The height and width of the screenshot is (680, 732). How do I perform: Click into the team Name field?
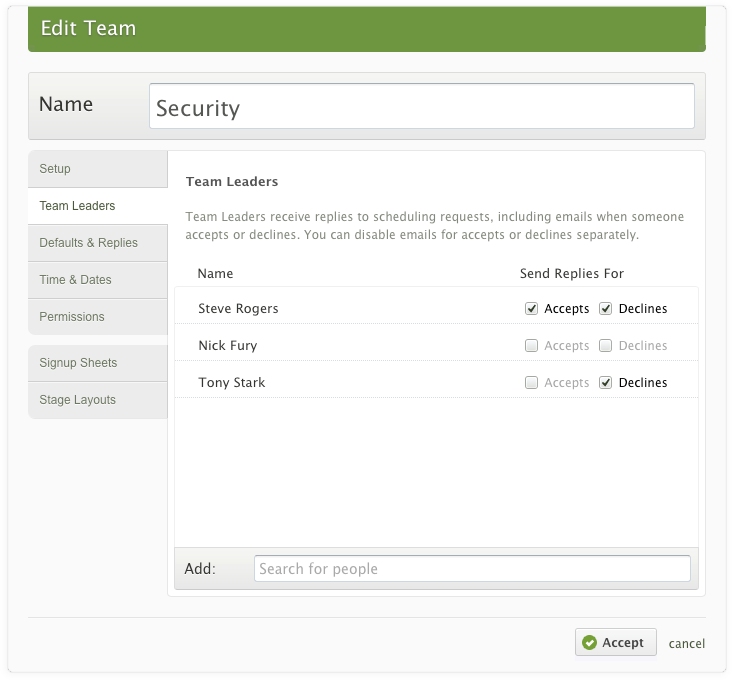point(421,106)
